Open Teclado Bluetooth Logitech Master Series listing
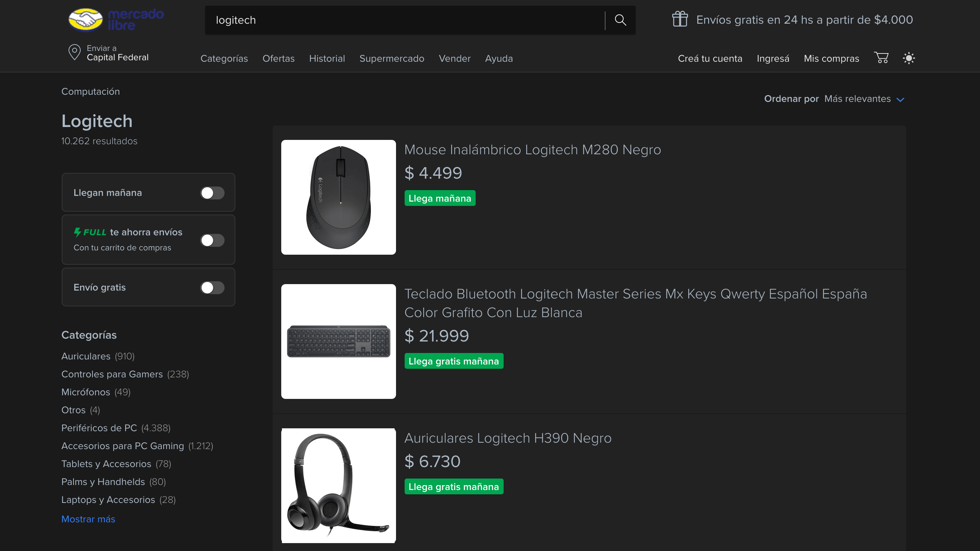Viewport: 980px width, 551px height. (x=636, y=303)
